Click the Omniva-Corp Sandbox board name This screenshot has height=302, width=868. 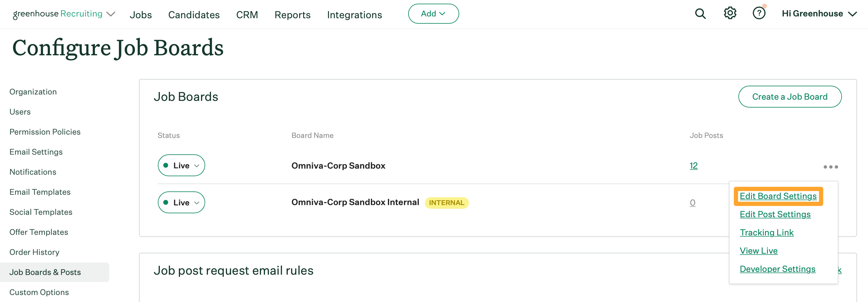coord(338,166)
